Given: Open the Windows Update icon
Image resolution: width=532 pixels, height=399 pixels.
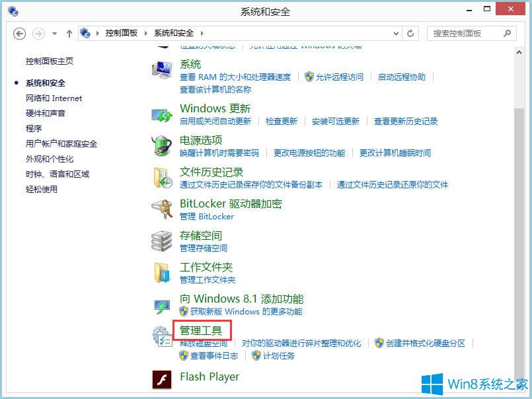Looking at the screenshot, I should (x=162, y=114).
